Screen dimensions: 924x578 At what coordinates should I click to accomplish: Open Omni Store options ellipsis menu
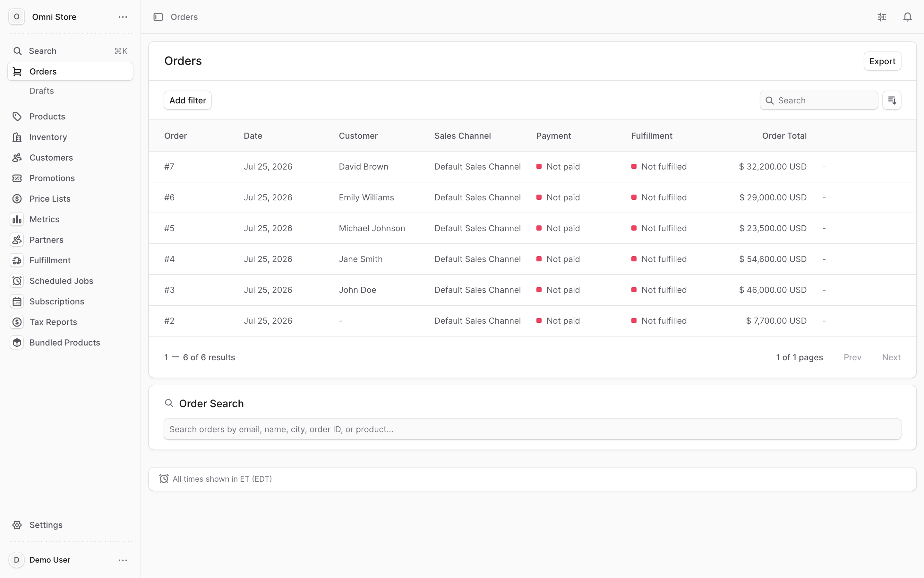(123, 17)
